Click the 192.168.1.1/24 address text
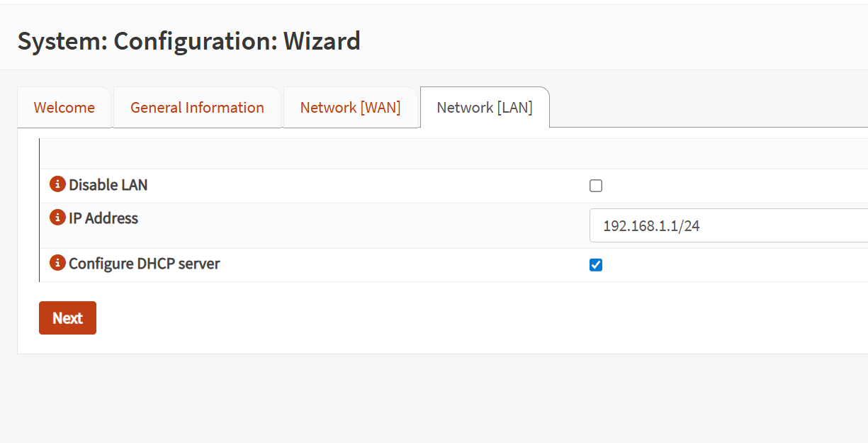 [x=652, y=226]
